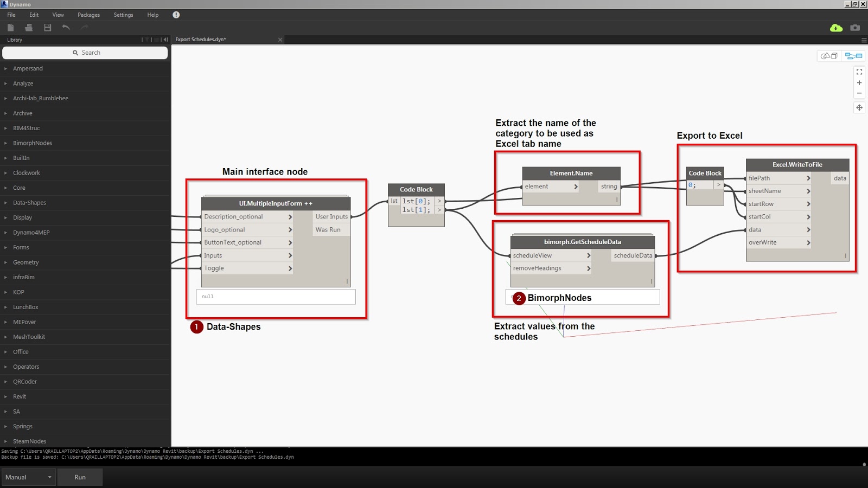Collapse the Library panel with its arrow toggle

[x=165, y=40]
